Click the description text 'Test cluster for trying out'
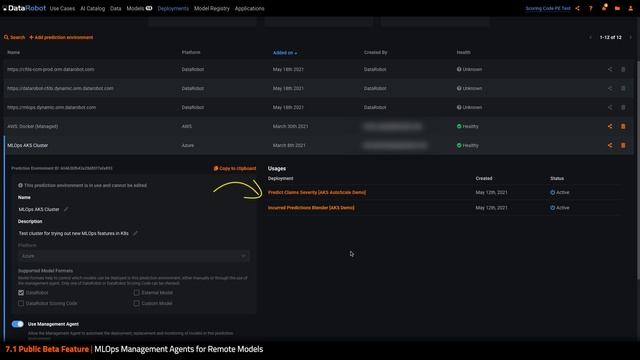The height and width of the screenshot is (360, 640). click(x=73, y=233)
